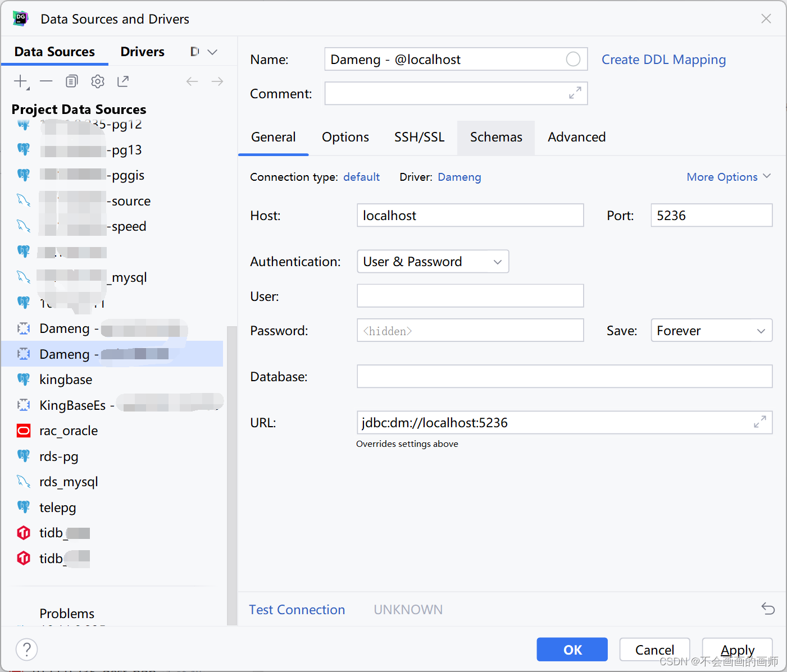787x672 pixels.
Task: Click the Create DDL Mapping link
Action: (663, 60)
